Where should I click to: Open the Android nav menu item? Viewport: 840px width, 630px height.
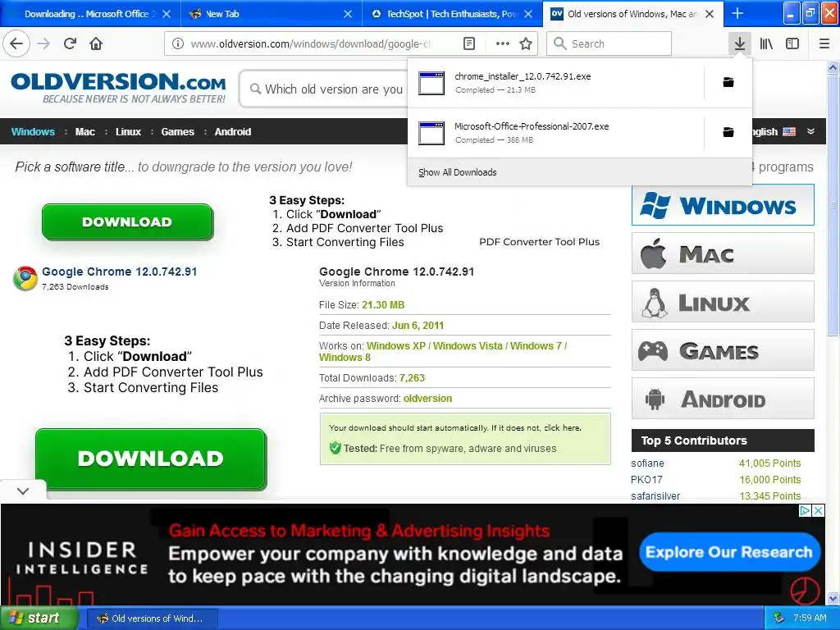point(232,131)
